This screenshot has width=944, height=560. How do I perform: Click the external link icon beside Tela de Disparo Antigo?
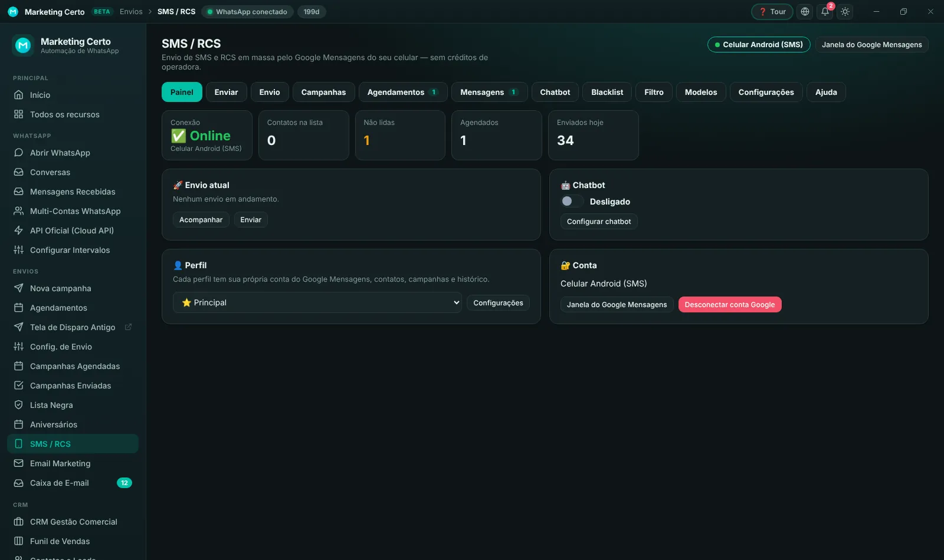[128, 327]
